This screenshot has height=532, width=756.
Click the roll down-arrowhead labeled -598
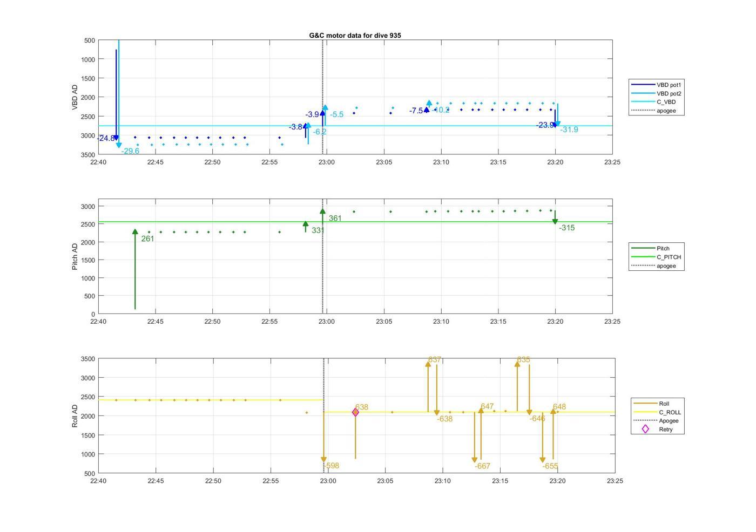tap(323, 460)
